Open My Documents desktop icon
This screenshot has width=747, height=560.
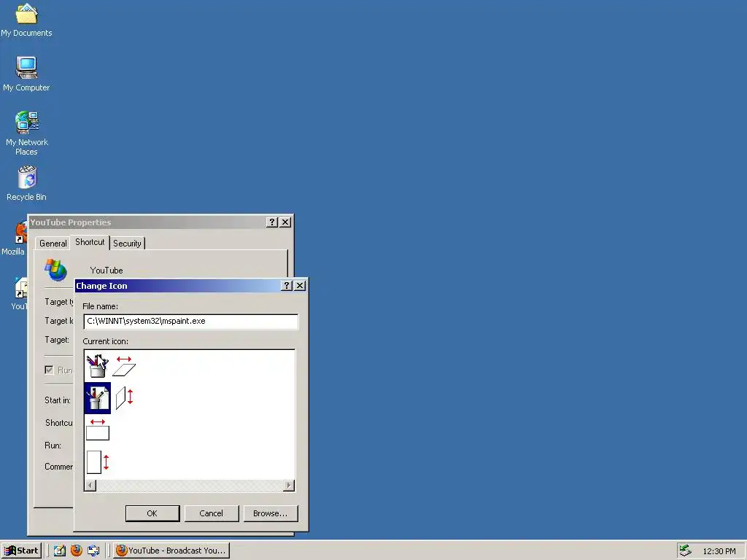click(x=26, y=20)
